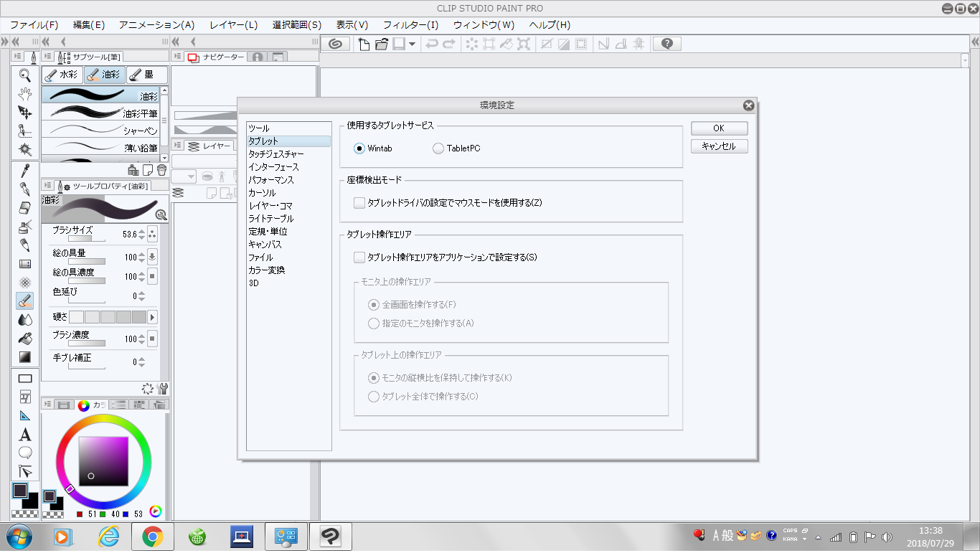Pick the Eraser tool
Viewport: 980px width, 553px height.
coord(25,208)
